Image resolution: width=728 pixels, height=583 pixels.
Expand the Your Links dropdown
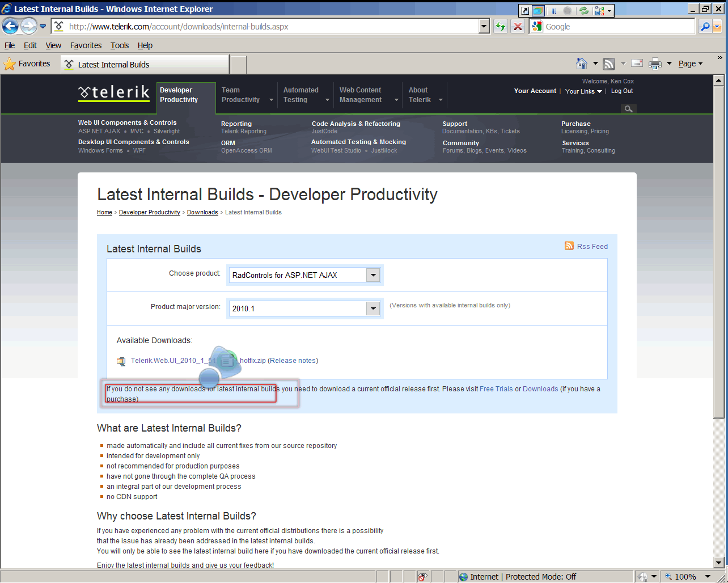click(583, 91)
